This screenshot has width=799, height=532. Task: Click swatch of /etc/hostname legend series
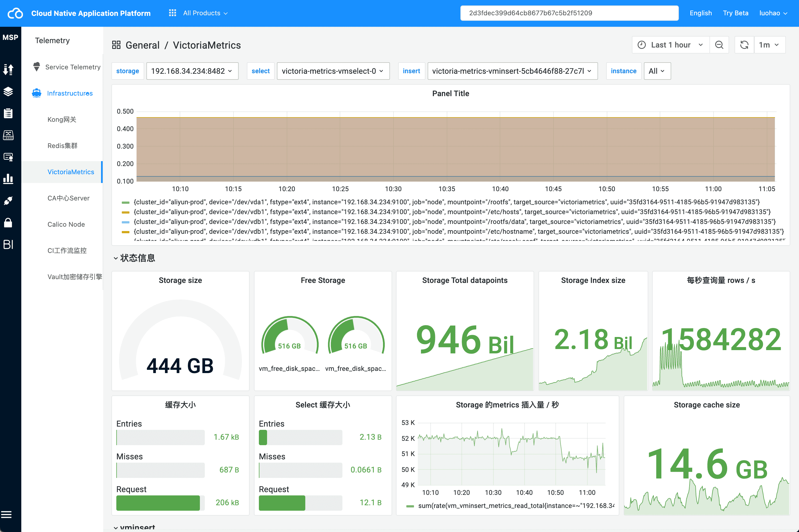pyautogui.click(x=126, y=232)
